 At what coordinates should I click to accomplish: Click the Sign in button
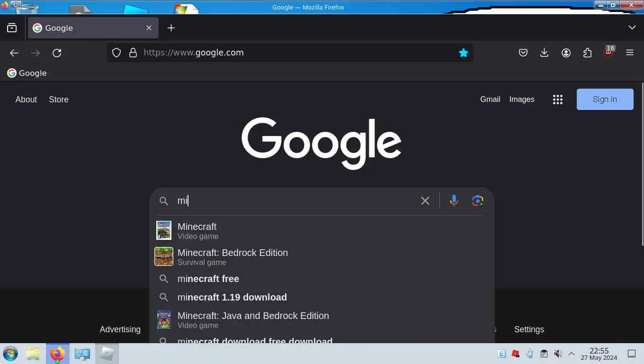605,100
